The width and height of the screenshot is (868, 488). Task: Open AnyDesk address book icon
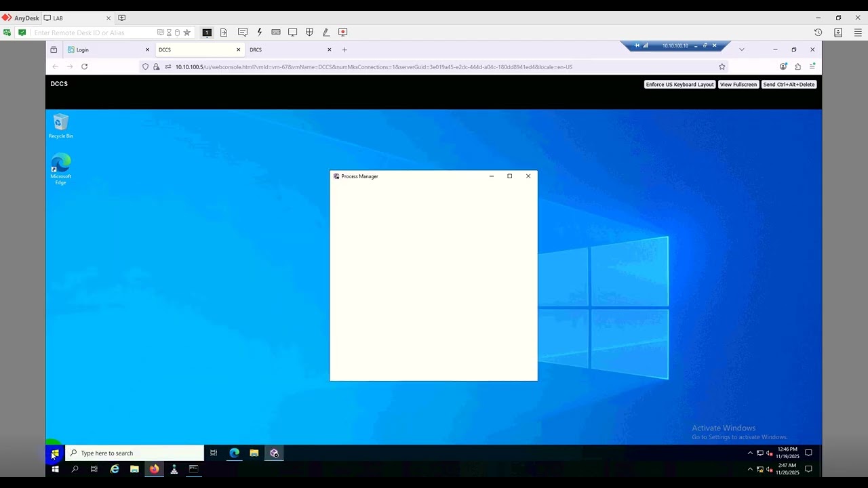[838, 32]
